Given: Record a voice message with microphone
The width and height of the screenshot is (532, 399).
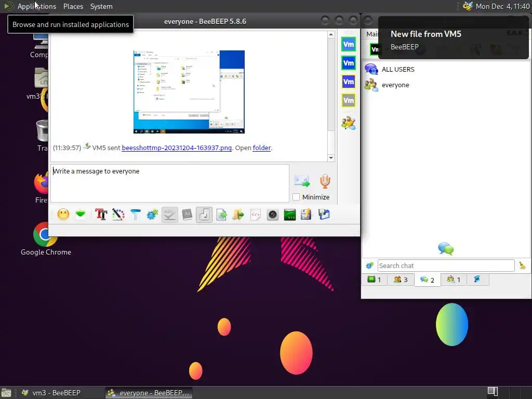Looking at the screenshot, I should click(325, 181).
